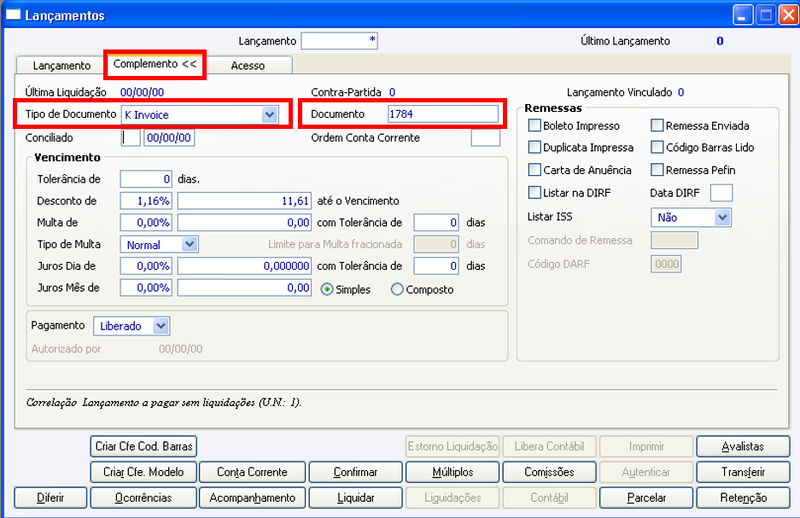Open the Complemento tab
This screenshot has width=800, height=518.
pos(155,64)
